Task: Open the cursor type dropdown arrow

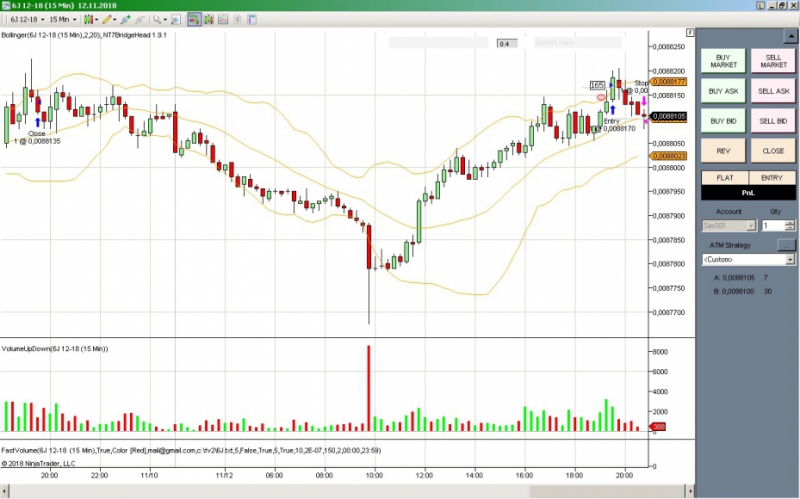Action: point(165,19)
